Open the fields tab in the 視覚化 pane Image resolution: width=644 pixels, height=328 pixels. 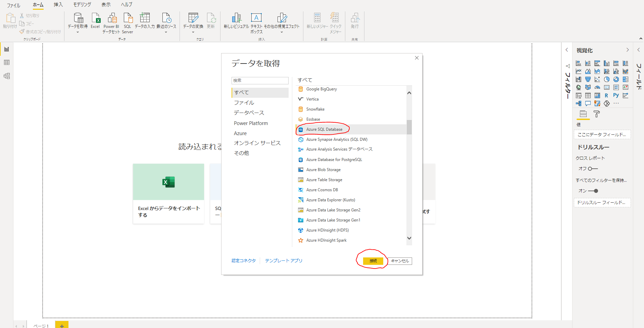(583, 114)
